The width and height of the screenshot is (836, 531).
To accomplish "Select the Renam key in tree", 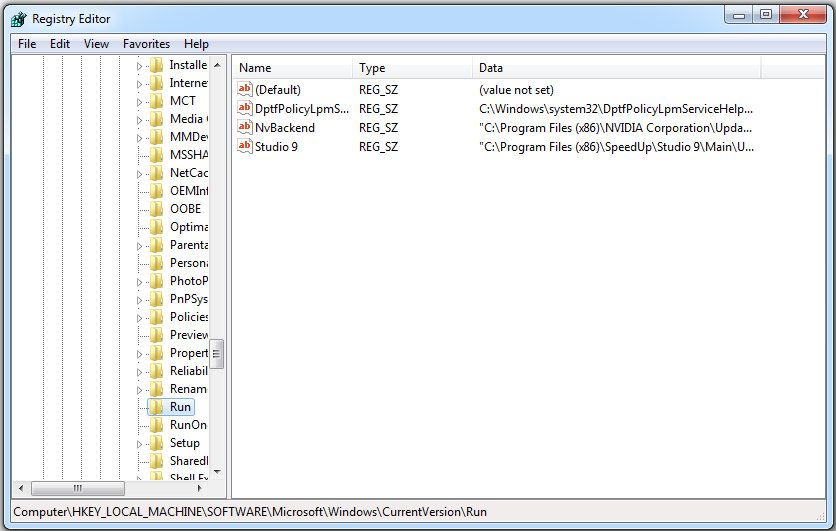I will [188, 389].
